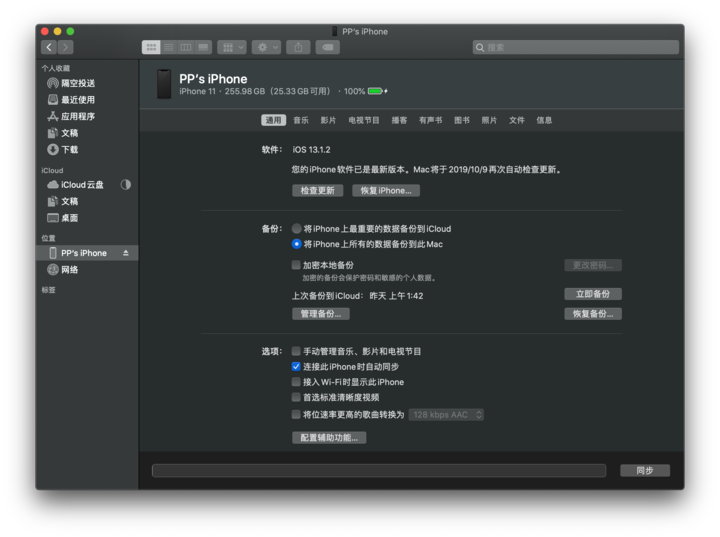Open the gear action menu
The width and height of the screenshot is (720, 537).
[266, 47]
